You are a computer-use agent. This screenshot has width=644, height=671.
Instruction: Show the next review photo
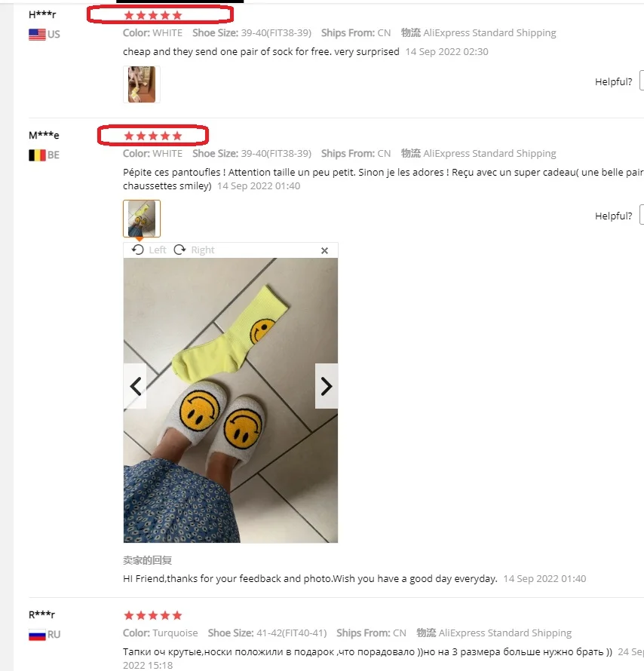pos(327,387)
